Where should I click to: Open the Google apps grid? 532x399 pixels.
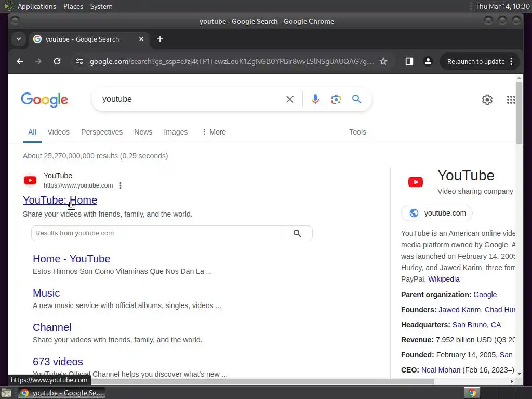511,100
